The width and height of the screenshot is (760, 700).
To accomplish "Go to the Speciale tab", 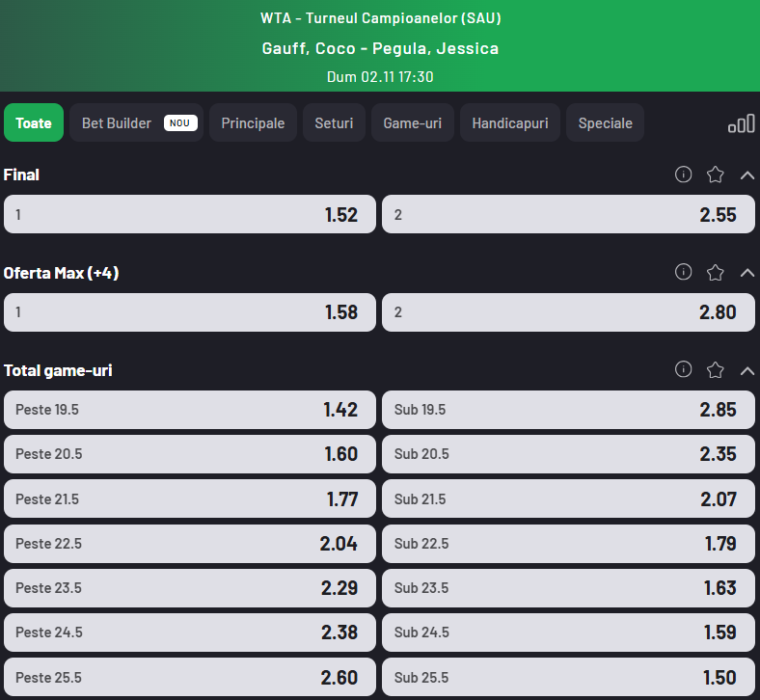I will 606,123.
